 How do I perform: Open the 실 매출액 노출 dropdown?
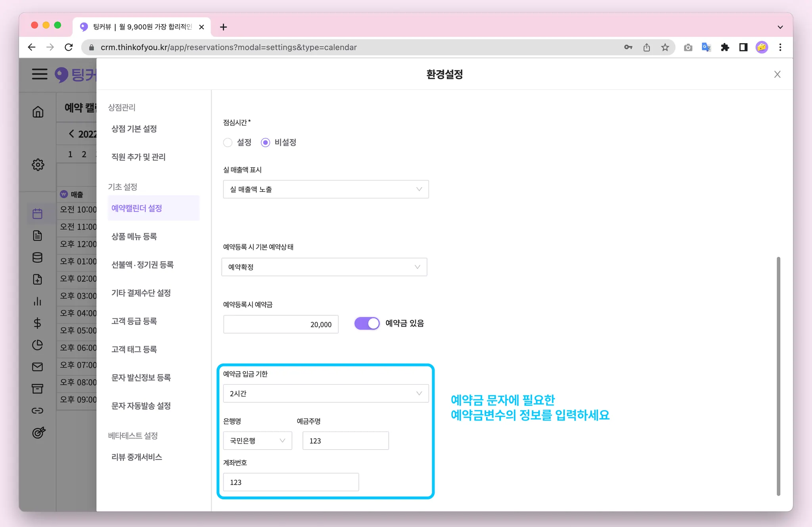click(x=326, y=189)
